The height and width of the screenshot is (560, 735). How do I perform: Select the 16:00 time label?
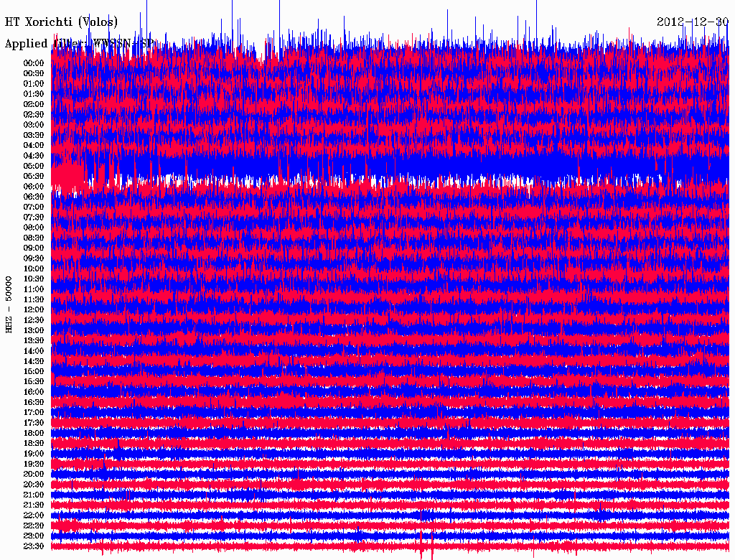coord(34,392)
